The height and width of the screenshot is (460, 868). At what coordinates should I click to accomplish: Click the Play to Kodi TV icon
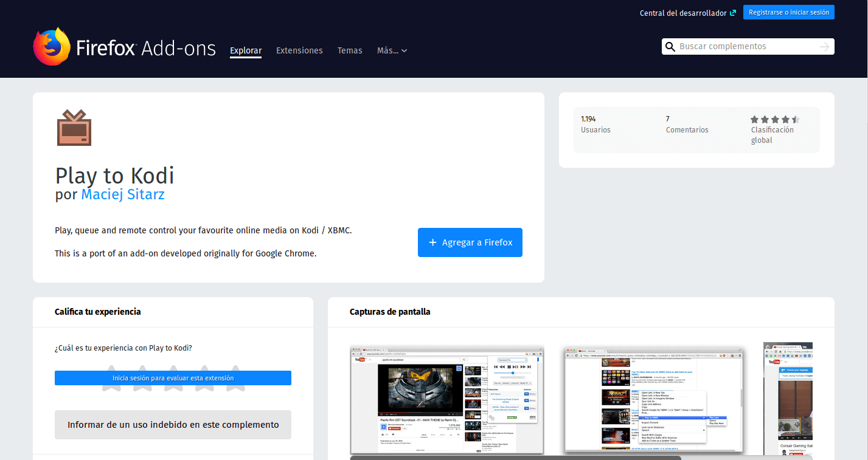(x=74, y=128)
